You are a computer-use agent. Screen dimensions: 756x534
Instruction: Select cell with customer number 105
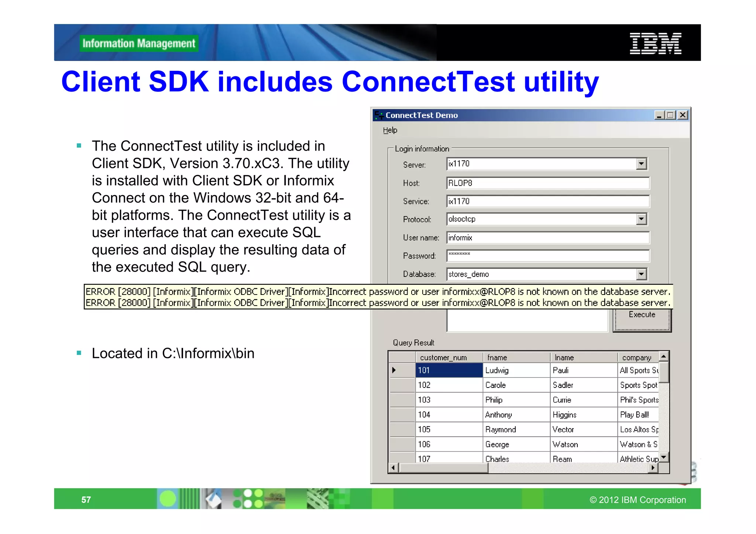coord(449,429)
